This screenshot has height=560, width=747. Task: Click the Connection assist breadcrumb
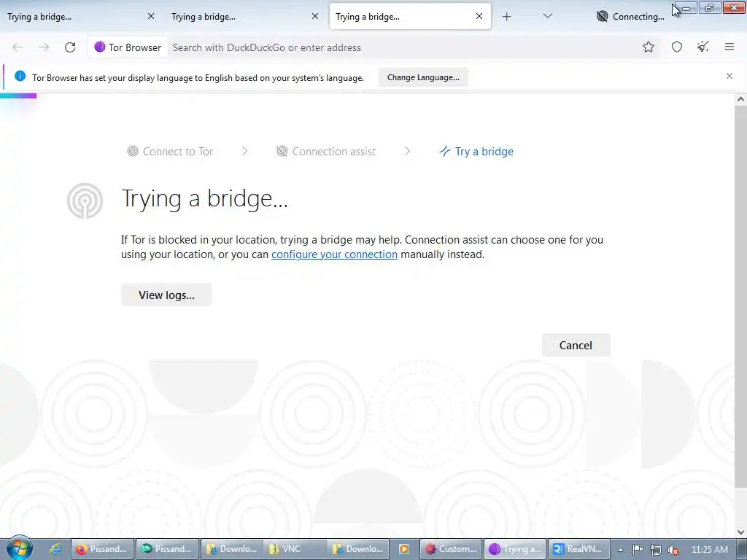326,152
